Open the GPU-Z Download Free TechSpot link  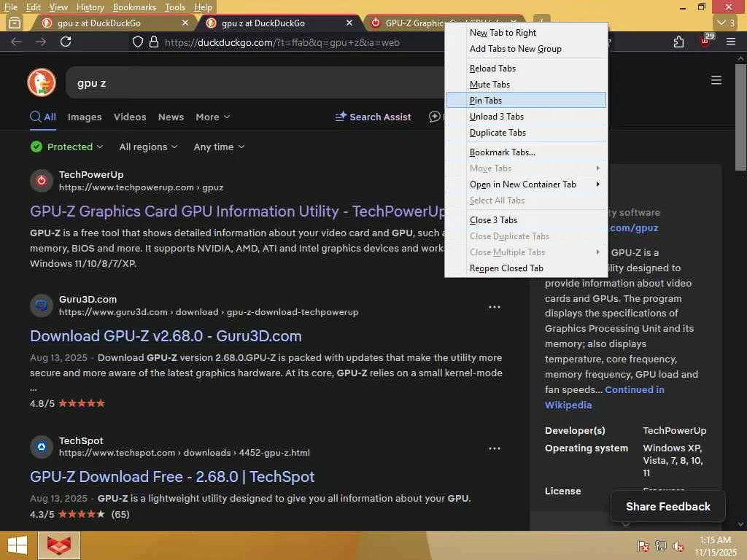pyautogui.click(x=172, y=477)
